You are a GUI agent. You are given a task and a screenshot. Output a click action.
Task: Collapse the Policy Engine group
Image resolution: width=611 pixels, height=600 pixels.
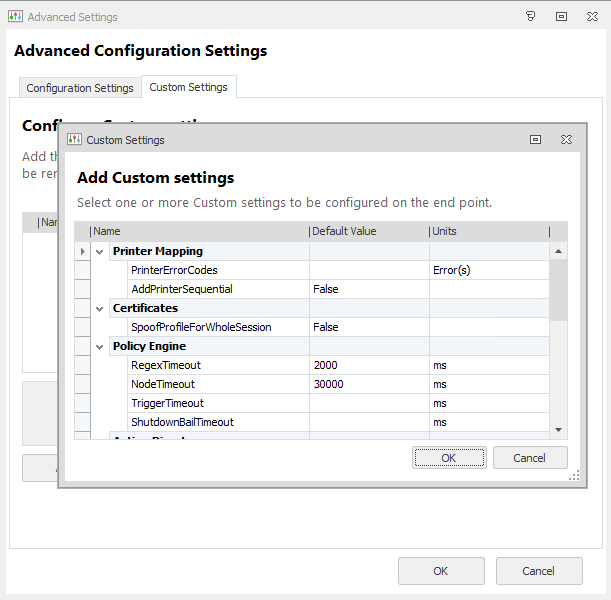tap(100, 346)
